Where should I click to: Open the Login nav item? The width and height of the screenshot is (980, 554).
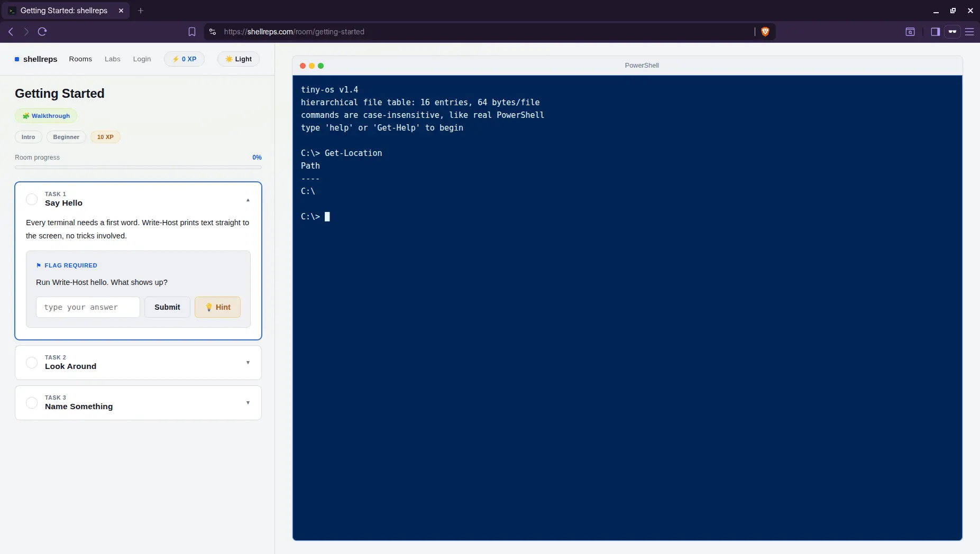click(142, 59)
